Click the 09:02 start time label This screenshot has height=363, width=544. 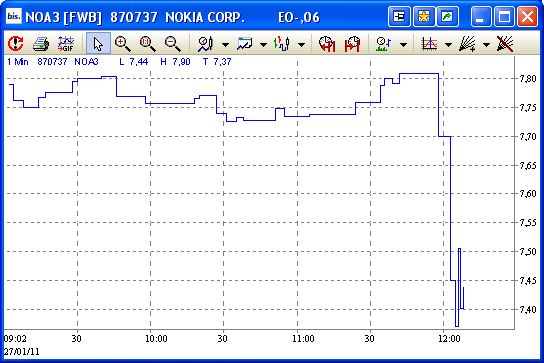[15, 338]
